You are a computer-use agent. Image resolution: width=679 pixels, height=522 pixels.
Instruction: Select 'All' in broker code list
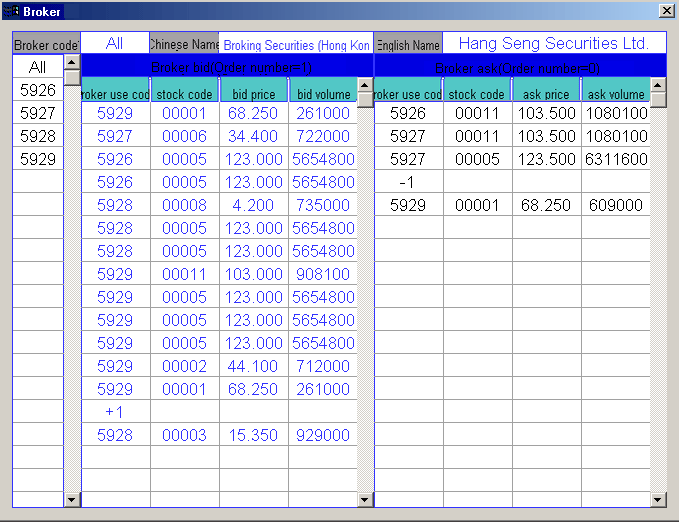click(38, 67)
